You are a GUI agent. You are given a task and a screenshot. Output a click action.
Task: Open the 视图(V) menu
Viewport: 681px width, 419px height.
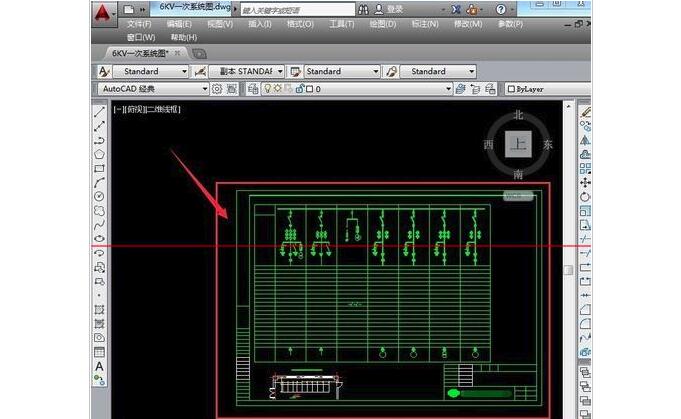pyautogui.click(x=220, y=24)
